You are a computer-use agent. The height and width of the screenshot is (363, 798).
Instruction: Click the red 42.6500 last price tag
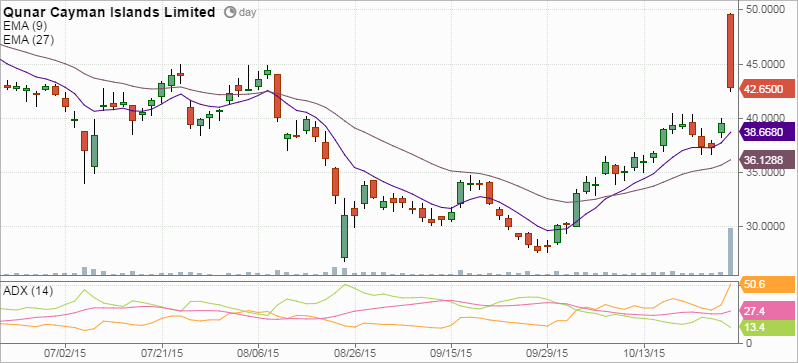pos(766,89)
